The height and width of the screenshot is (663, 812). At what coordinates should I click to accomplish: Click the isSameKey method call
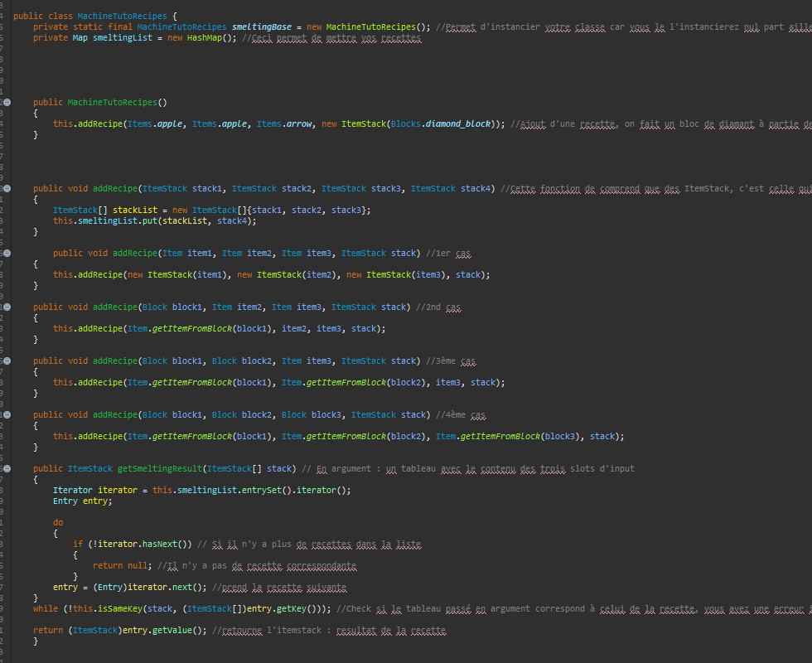[134, 608]
